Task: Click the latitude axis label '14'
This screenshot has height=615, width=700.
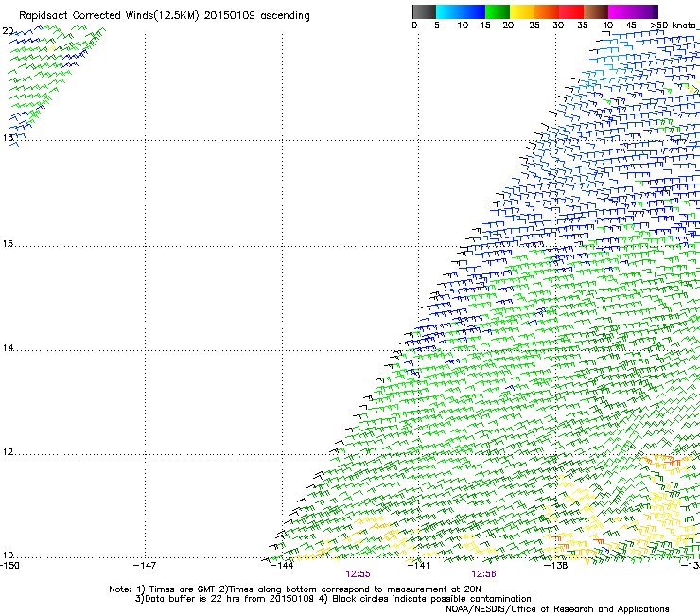Action: pyautogui.click(x=8, y=348)
